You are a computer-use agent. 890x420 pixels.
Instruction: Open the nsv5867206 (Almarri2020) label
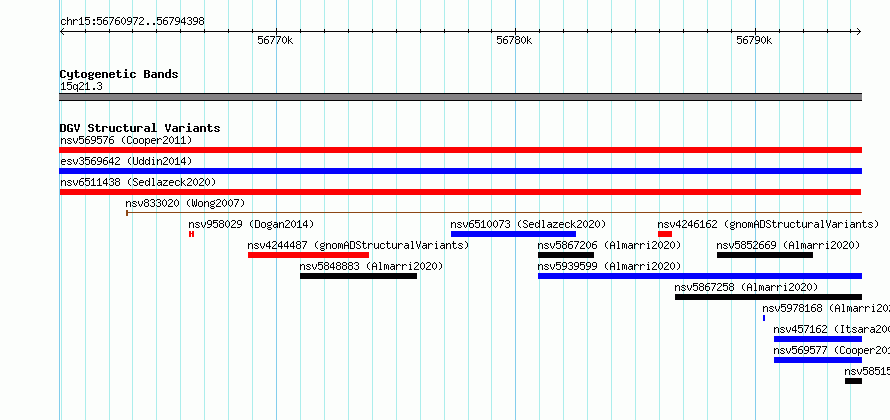(609, 245)
